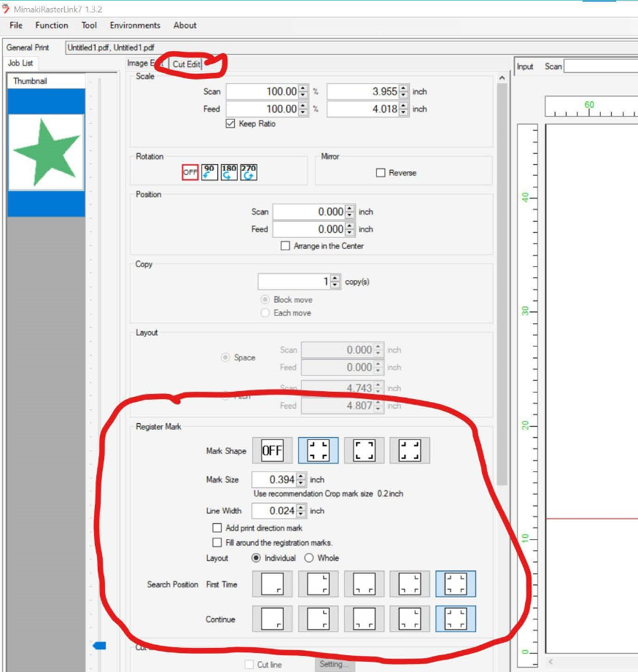Select the Space layout radio button
The image size is (638, 672).
point(225,358)
